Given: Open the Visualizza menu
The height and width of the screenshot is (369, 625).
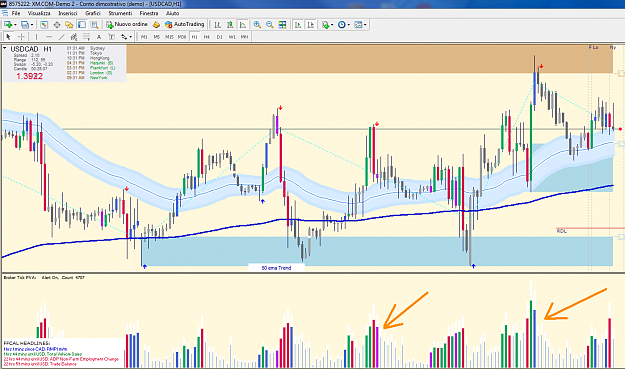Looking at the screenshot, I should (x=39, y=13).
